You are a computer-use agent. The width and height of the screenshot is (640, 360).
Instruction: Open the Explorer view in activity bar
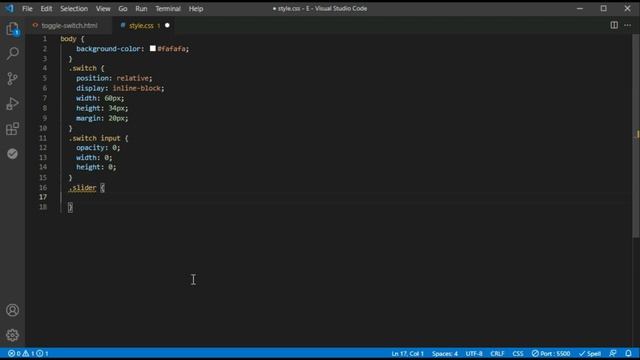[x=12, y=29]
